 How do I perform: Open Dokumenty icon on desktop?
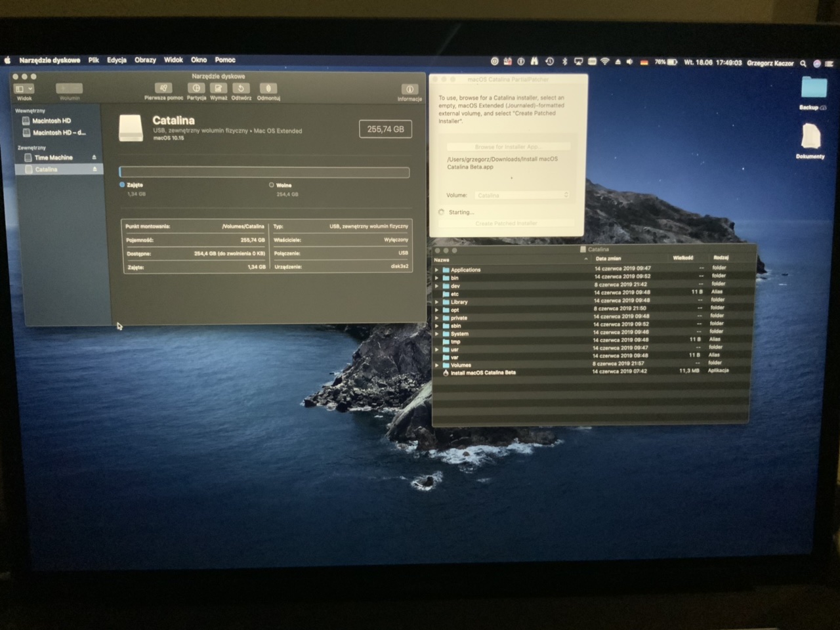pyautogui.click(x=811, y=136)
